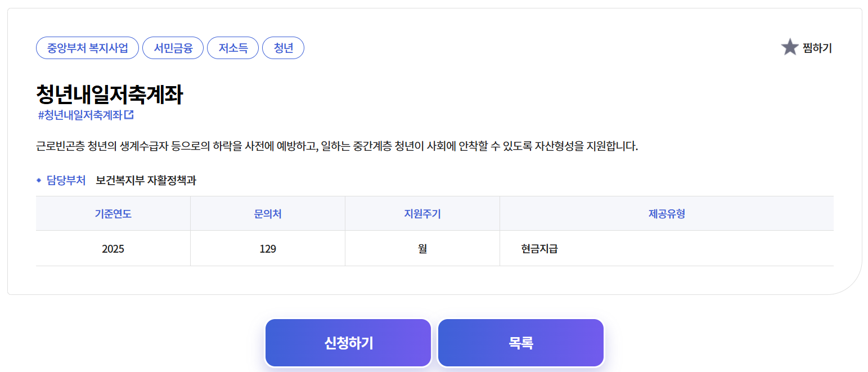The width and height of the screenshot is (868, 372).
Task: Click the 찜하기 label text
Action: click(817, 48)
